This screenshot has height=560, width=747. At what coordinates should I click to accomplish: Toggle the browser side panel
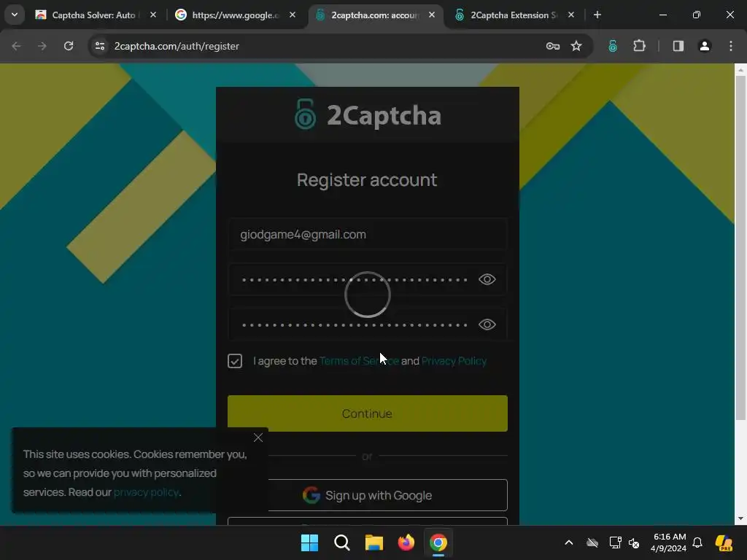point(678,46)
